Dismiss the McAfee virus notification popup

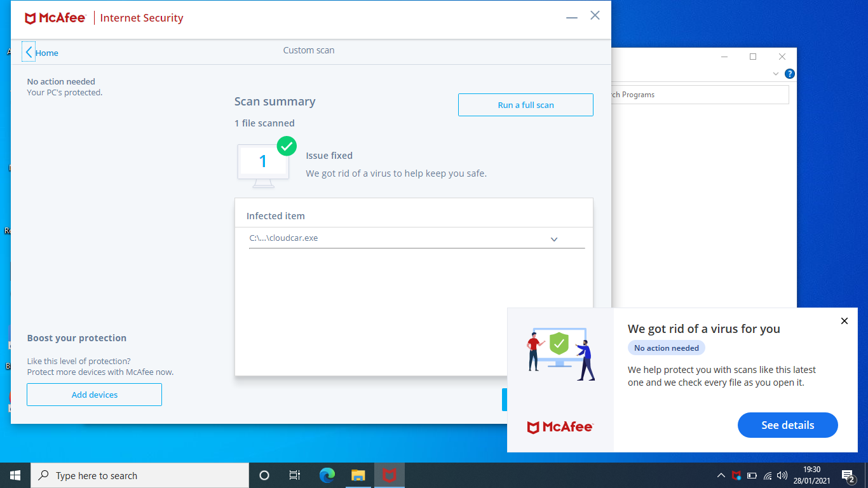point(844,321)
